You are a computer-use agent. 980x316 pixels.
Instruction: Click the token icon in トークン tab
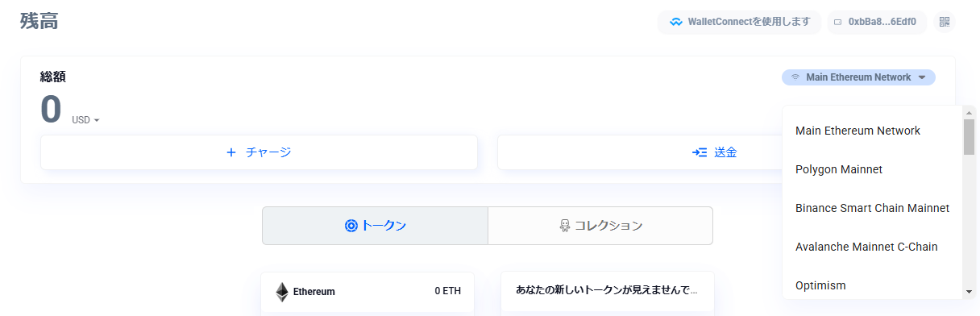[351, 226]
